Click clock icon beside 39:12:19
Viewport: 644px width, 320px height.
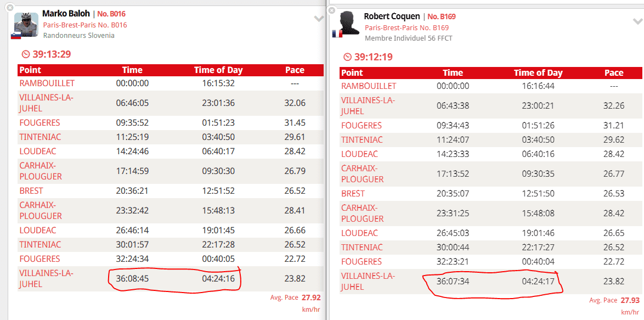point(347,57)
